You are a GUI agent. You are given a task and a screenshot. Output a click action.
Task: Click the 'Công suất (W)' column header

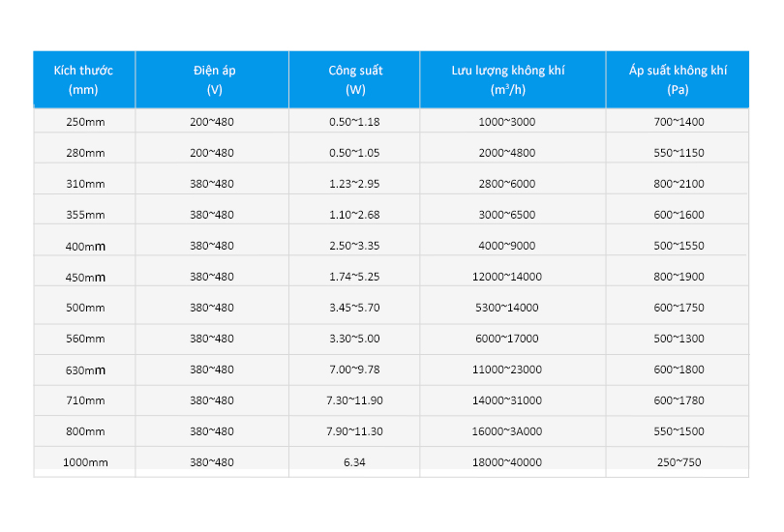[354, 79]
